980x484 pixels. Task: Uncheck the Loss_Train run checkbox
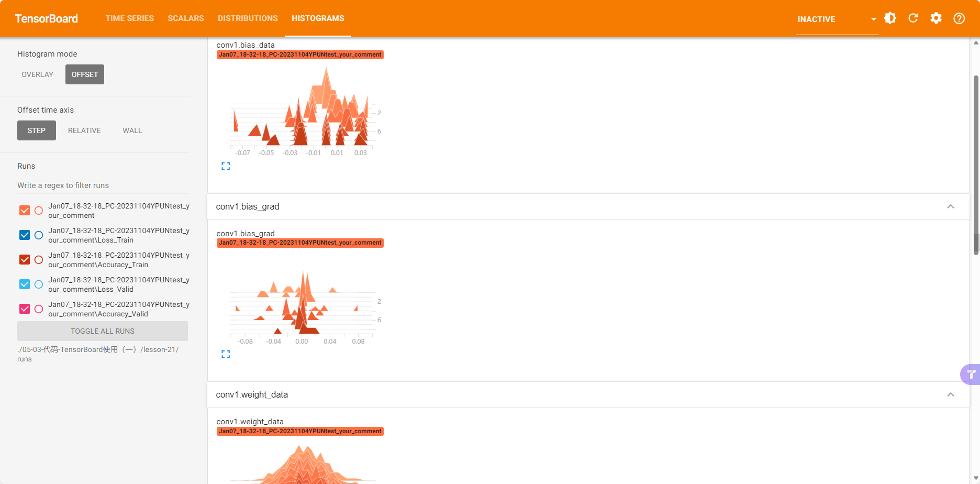(25, 235)
